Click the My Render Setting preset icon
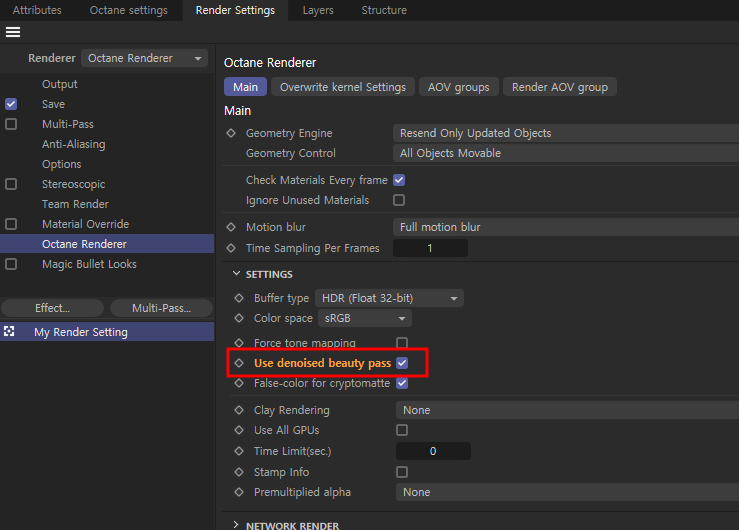Image resolution: width=739 pixels, height=530 pixels. pyautogui.click(x=10, y=332)
